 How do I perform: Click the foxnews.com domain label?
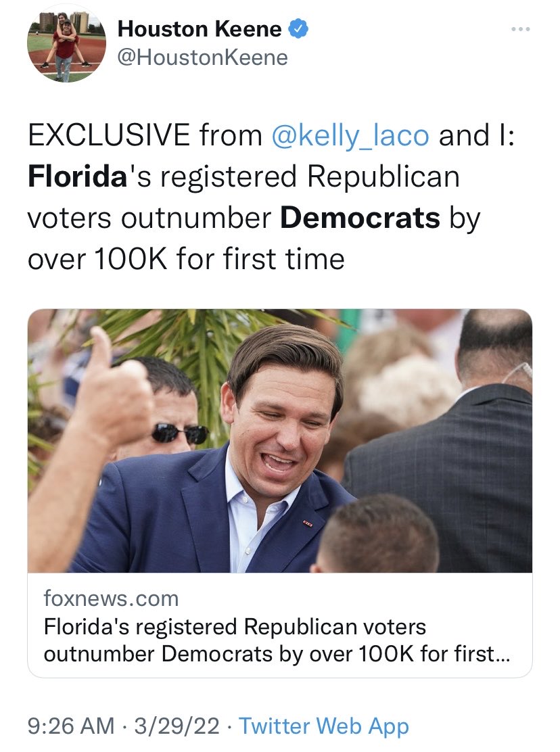click(x=111, y=598)
